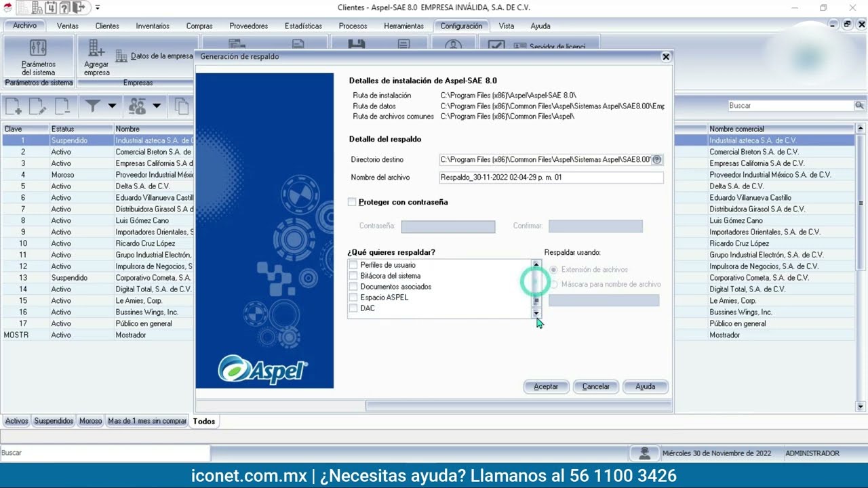The image size is (868, 488).
Task: Click the edit client pencil icon
Action: pos(37,106)
